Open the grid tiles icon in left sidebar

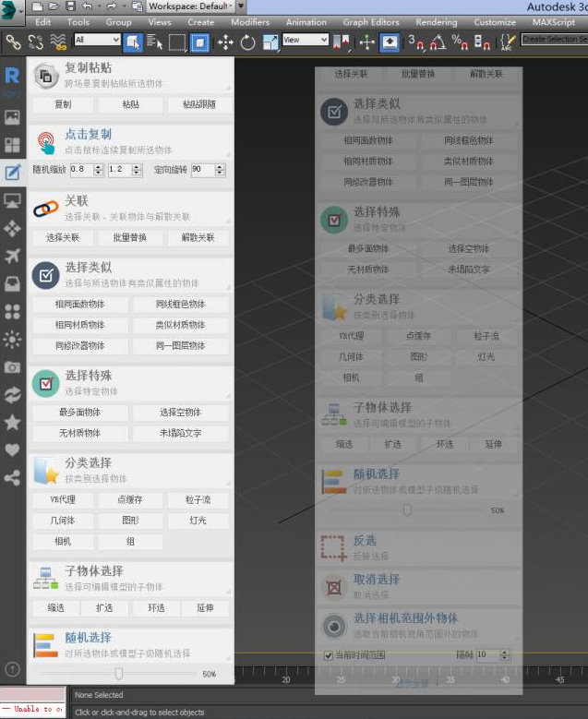12,145
